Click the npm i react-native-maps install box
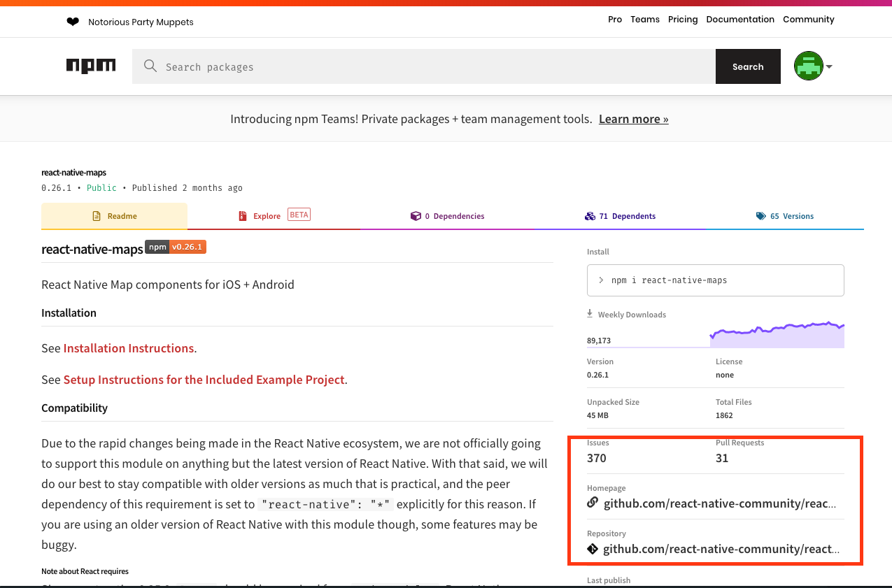 coord(715,280)
